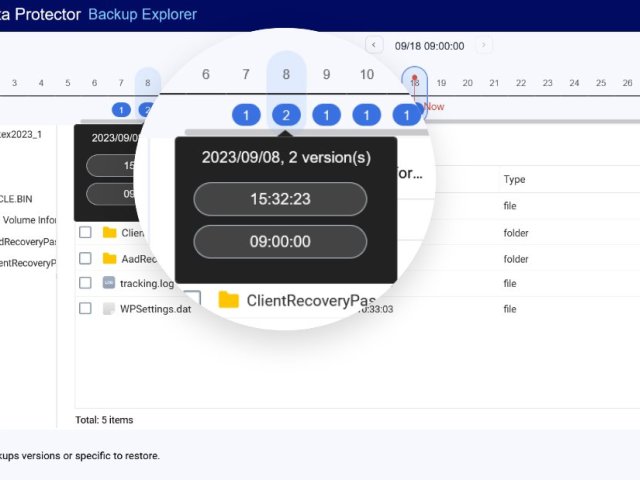The width and height of the screenshot is (640, 480).
Task: Select magnified day 8 on the timeline
Action: pyautogui.click(x=286, y=74)
